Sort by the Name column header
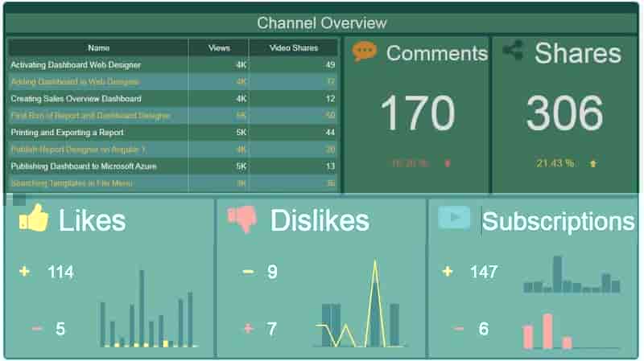Screen dimensions: 644x361 98,48
